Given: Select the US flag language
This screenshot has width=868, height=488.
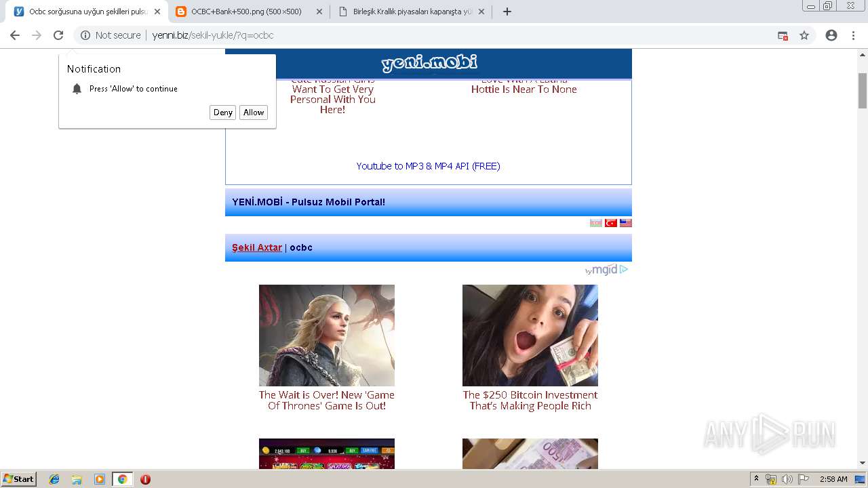Looking at the screenshot, I should pos(626,223).
